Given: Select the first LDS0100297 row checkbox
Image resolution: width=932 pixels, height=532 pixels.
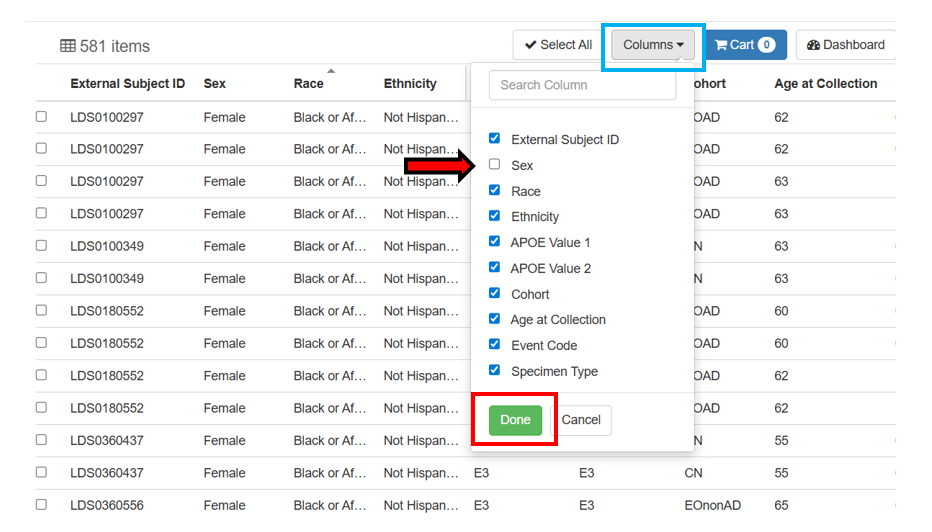Looking at the screenshot, I should (x=41, y=117).
